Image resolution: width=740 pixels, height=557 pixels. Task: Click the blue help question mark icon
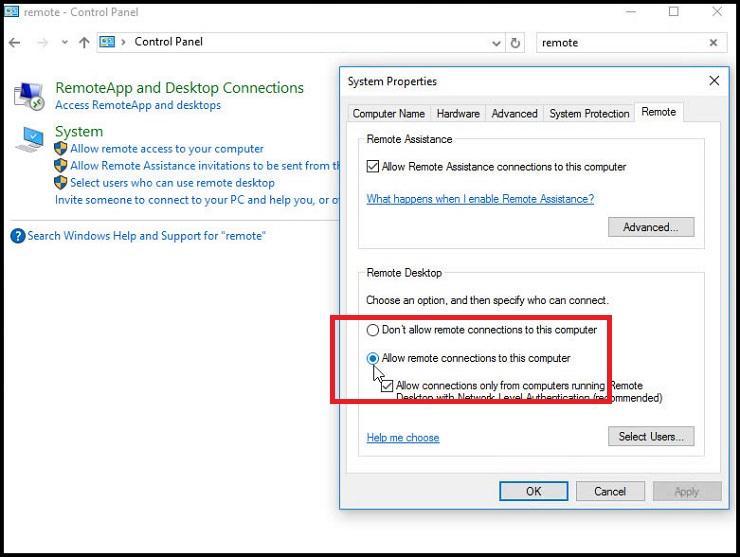click(x=17, y=236)
